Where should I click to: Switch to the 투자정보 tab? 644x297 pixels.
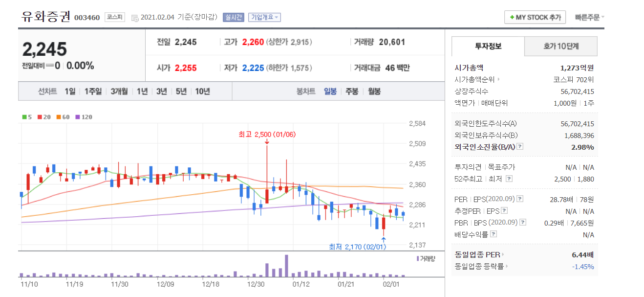pyautogui.click(x=488, y=46)
